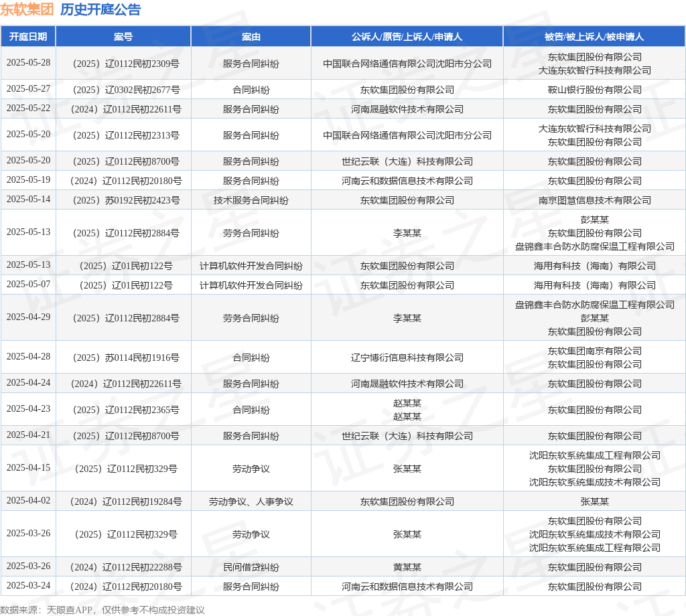
Task: Select the date cell 2025-05-07
Action: pos(28,284)
